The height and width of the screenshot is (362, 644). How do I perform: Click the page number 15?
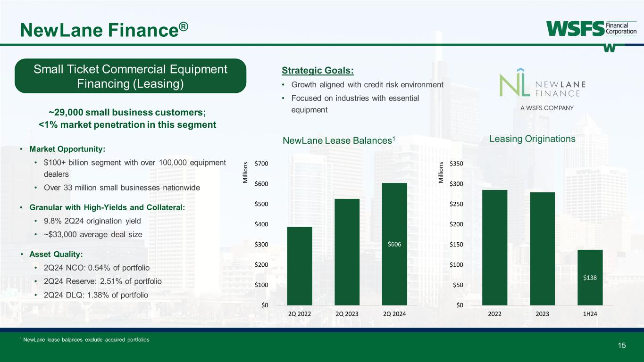(x=622, y=346)
